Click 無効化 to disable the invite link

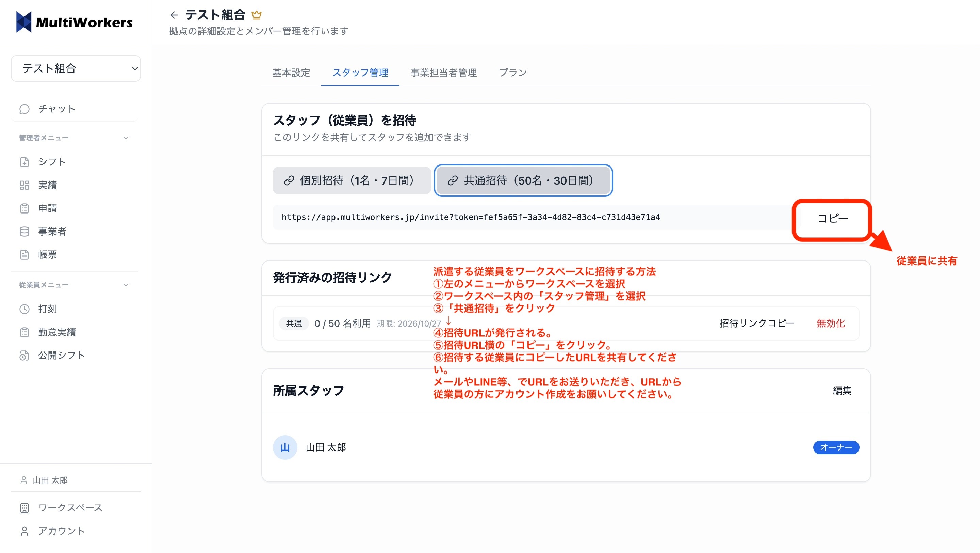click(831, 323)
